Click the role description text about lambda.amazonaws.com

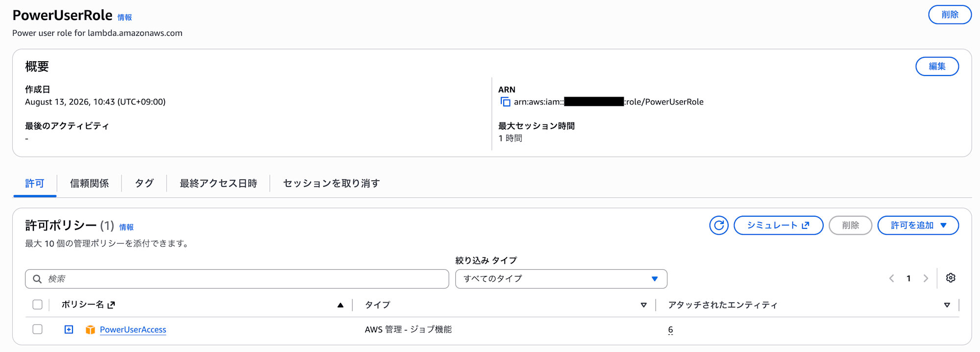coord(97,33)
